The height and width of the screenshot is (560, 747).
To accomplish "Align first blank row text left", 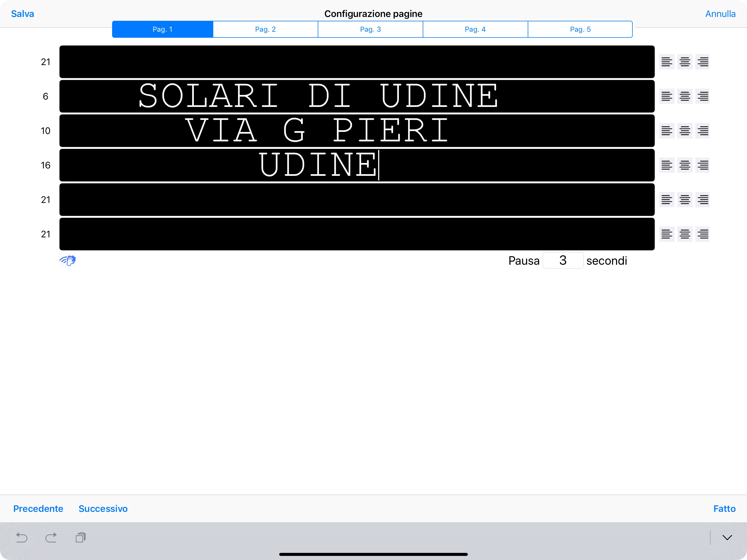I will pyautogui.click(x=667, y=62).
